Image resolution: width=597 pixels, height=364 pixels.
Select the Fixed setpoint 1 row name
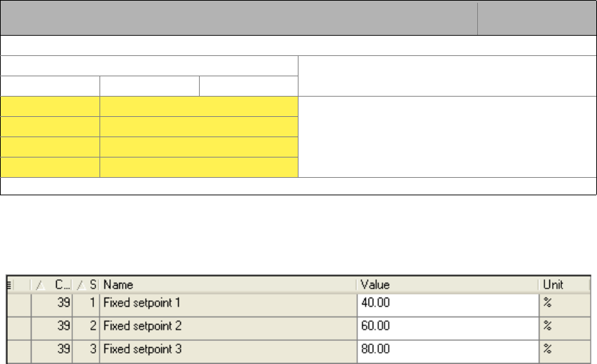[228, 305]
